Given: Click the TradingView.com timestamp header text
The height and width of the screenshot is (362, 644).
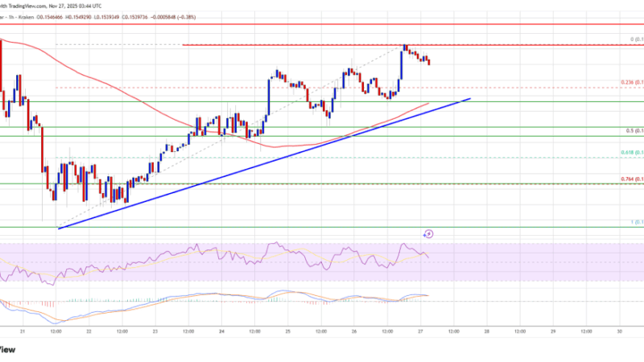Looking at the screenshot, I should pyautogui.click(x=51, y=6).
